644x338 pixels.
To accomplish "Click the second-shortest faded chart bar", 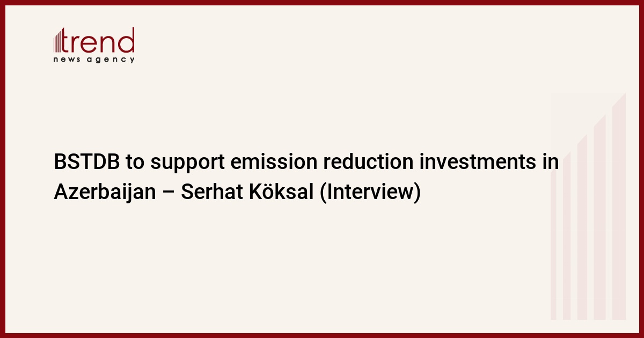I will tap(567, 236).
